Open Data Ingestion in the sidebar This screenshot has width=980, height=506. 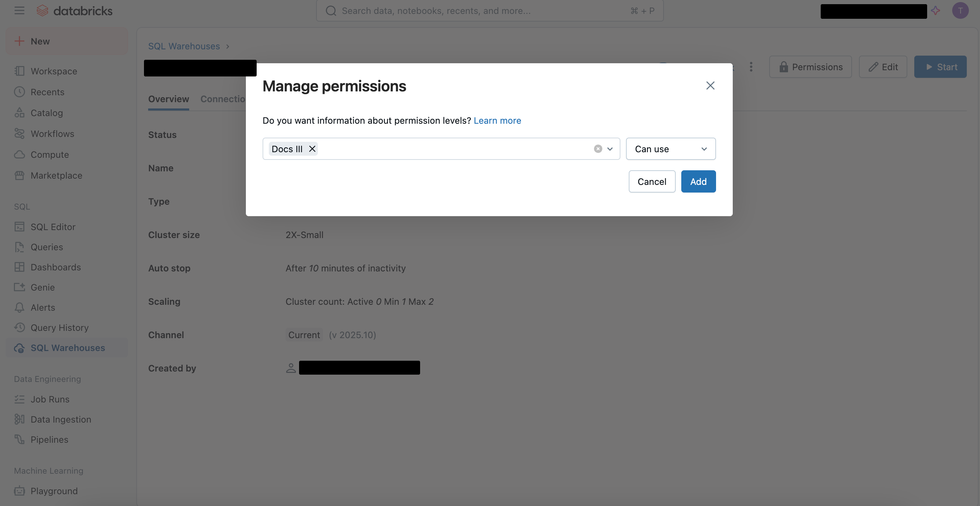point(66,419)
